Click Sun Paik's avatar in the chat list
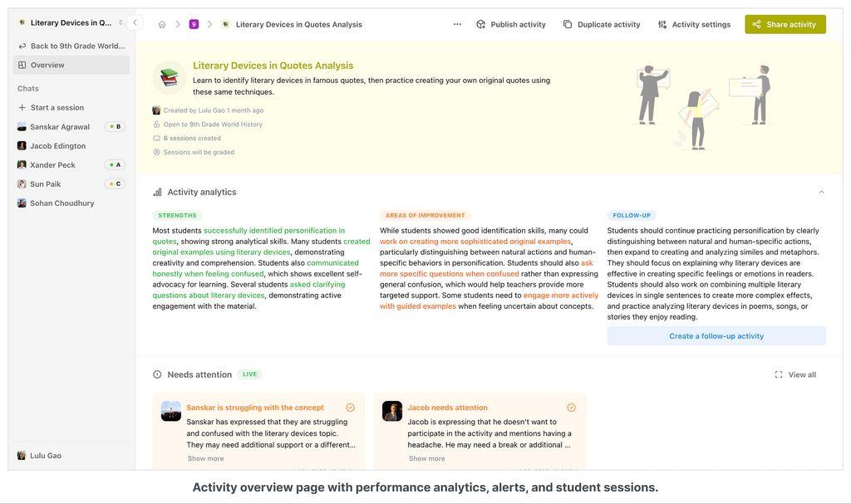Viewport: 851px width, 504px height. pos(22,183)
